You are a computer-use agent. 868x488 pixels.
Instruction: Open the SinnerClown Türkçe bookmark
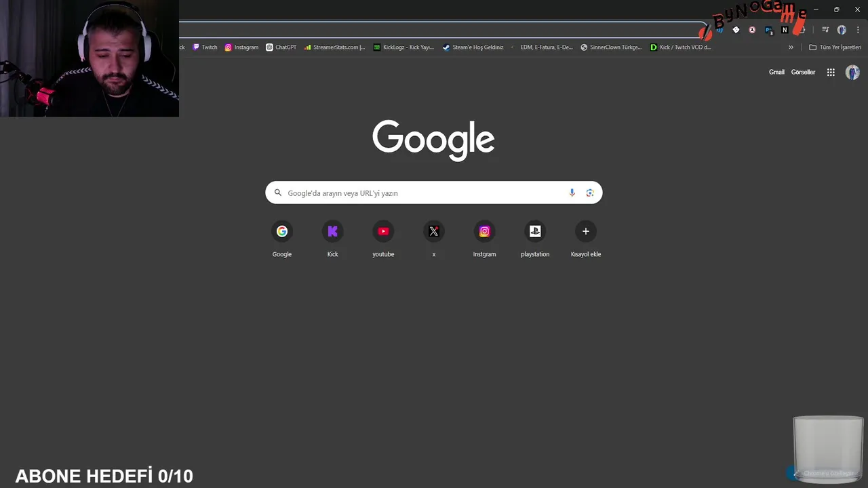point(611,47)
